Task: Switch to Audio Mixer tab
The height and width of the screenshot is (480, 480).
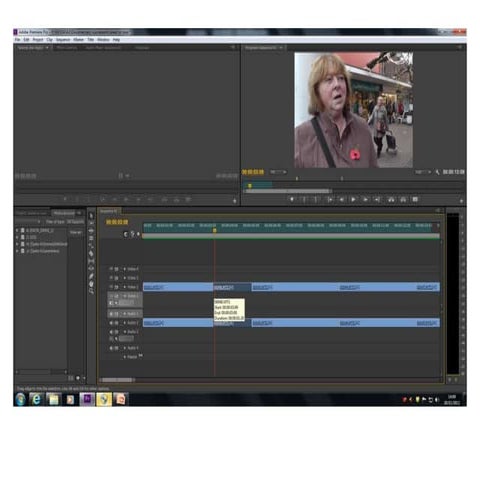Action: pos(103,48)
